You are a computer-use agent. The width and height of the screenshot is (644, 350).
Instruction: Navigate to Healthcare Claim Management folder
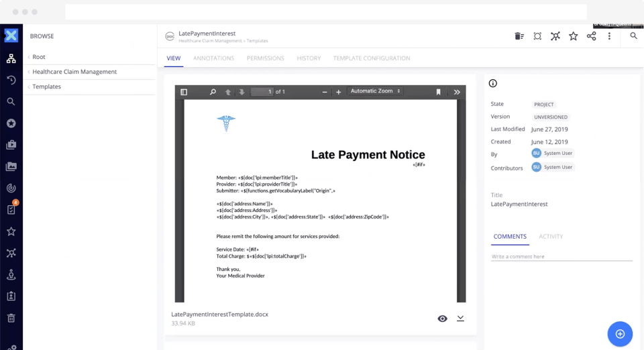[x=74, y=72]
